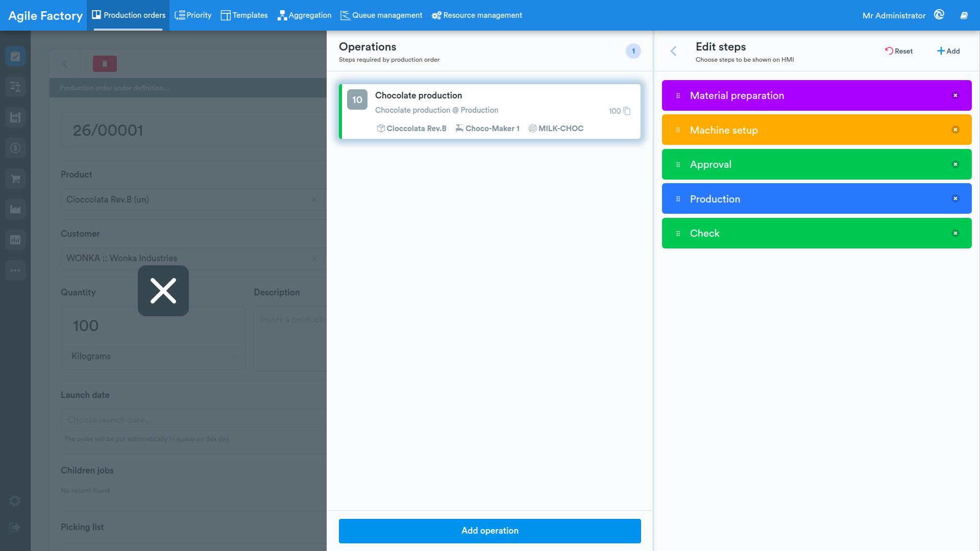Image resolution: width=980 pixels, height=551 pixels.
Task: Open Mr Administrator user menu
Action: pyautogui.click(x=894, y=15)
